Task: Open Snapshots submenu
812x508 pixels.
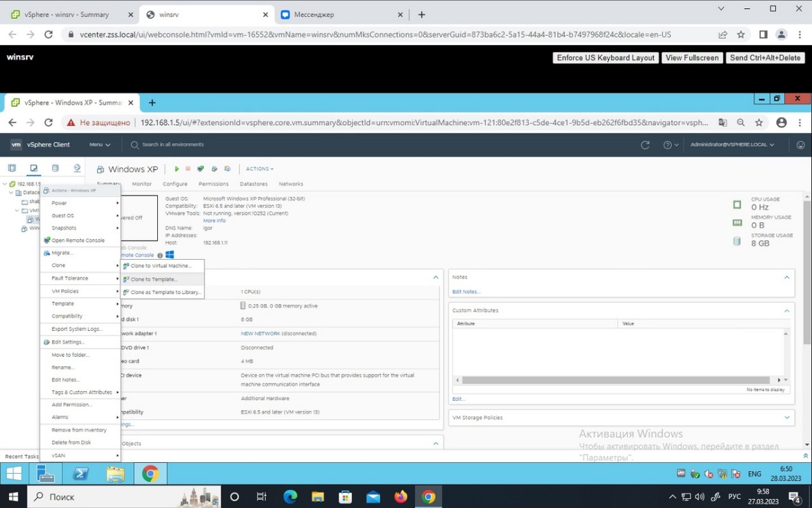Action: 80,228
